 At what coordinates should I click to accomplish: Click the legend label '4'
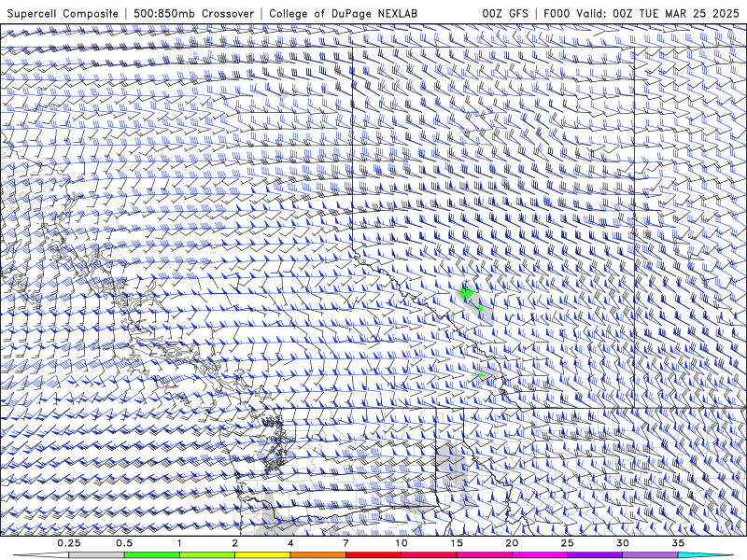click(x=290, y=543)
